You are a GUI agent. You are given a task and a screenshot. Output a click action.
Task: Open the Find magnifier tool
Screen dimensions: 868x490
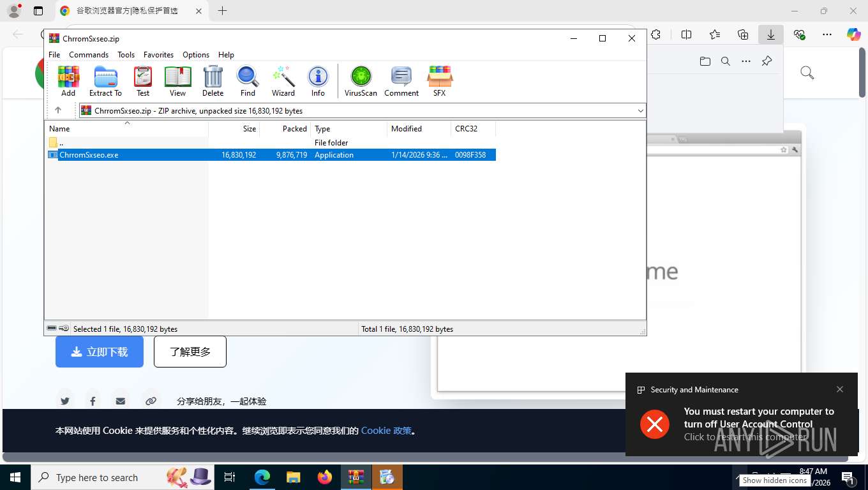(248, 81)
